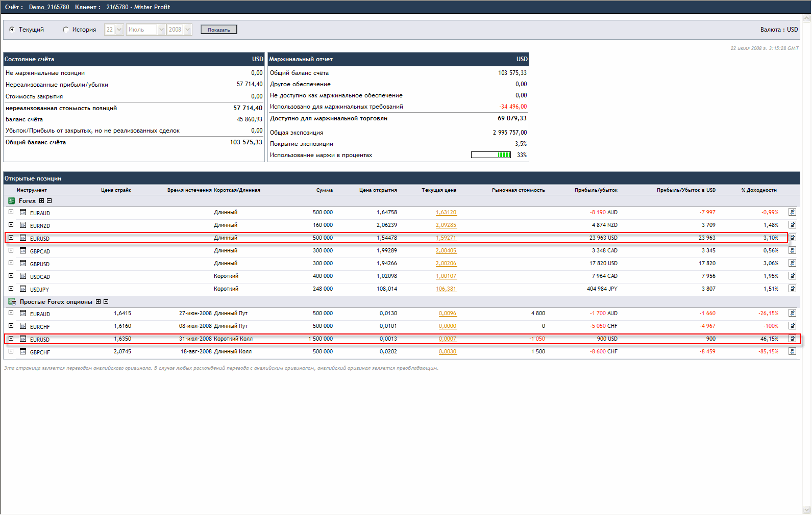This screenshot has width=812, height=515.
Task: Click the Прибыль/Убыток в USD column header
Action: pos(686,190)
